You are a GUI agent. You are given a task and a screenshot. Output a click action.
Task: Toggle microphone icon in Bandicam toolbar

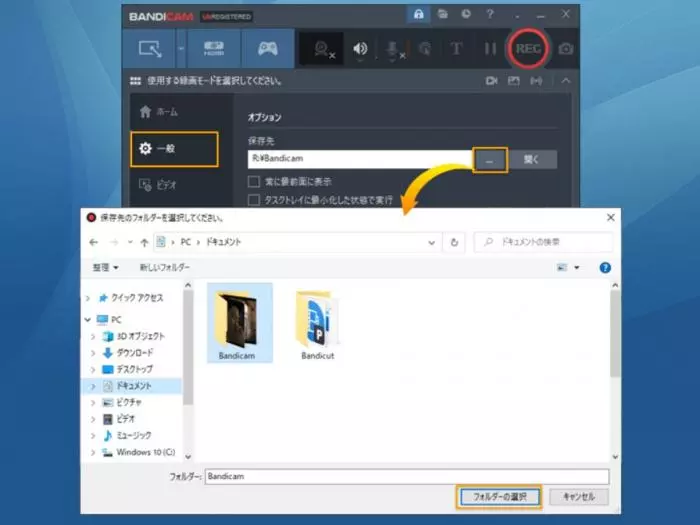coord(395,50)
